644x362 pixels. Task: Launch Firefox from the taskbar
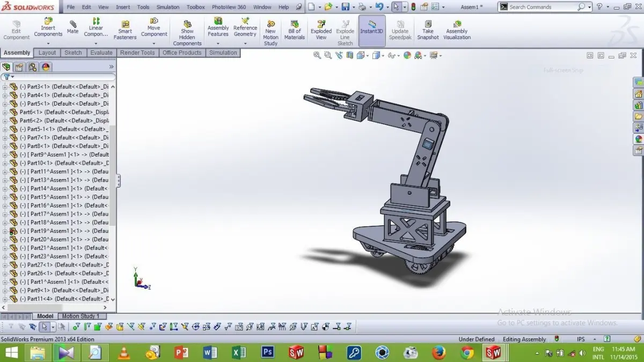tap(439, 352)
